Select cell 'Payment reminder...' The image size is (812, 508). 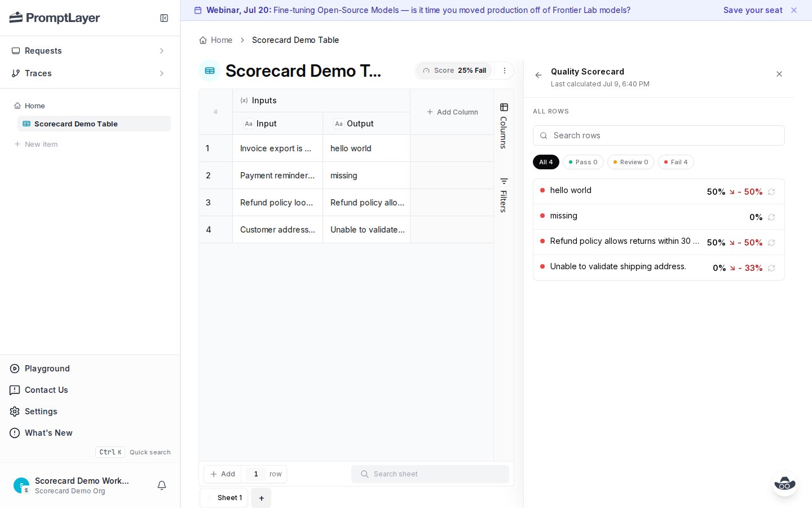tap(277, 176)
